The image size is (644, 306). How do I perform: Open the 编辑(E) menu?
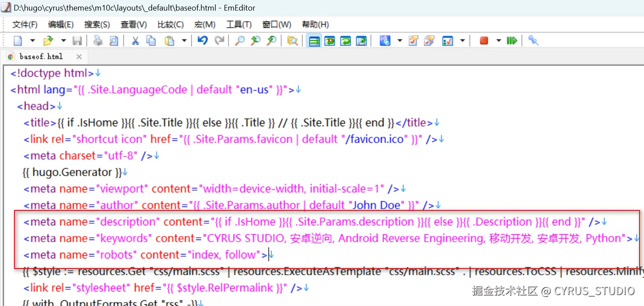click(x=61, y=25)
